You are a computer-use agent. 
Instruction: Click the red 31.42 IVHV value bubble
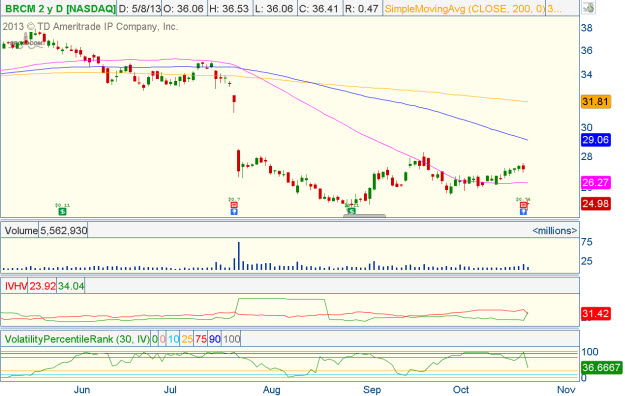pyautogui.click(x=596, y=313)
